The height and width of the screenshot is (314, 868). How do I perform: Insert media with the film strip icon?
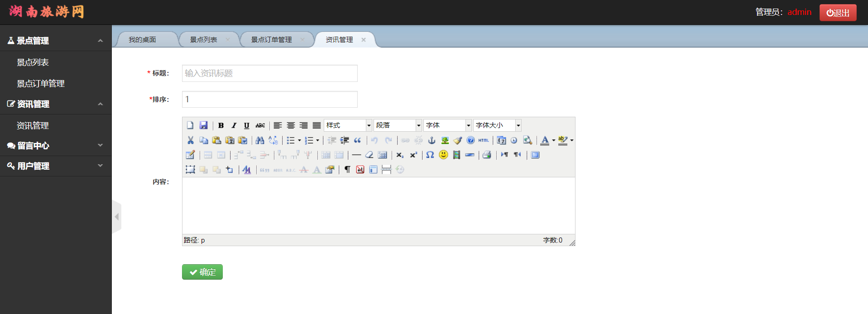(456, 155)
